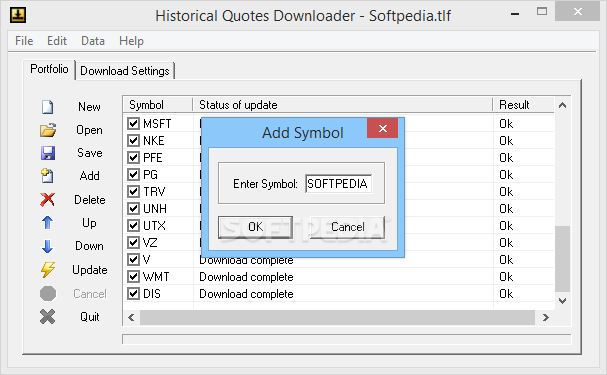
Task: Click the Open folder icon
Action: (x=48, y=130)
